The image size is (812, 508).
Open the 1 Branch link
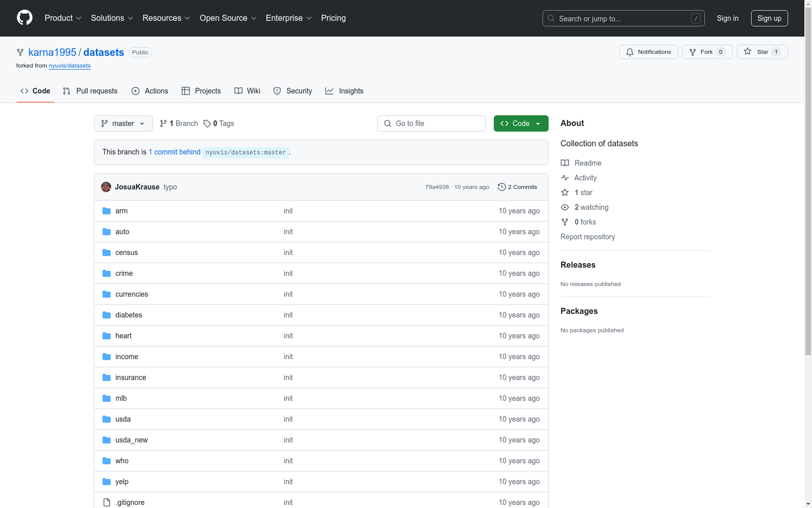coord(179,123)
